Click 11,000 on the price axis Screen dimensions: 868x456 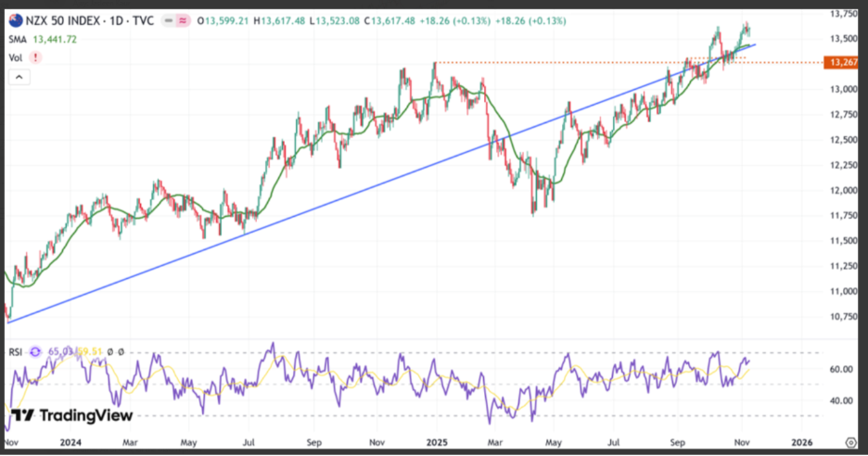[x=844, y=292]
